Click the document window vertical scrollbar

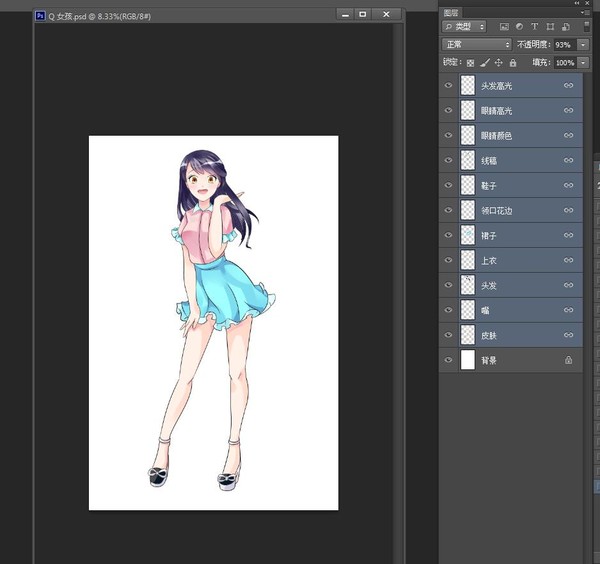click(398, 291)
